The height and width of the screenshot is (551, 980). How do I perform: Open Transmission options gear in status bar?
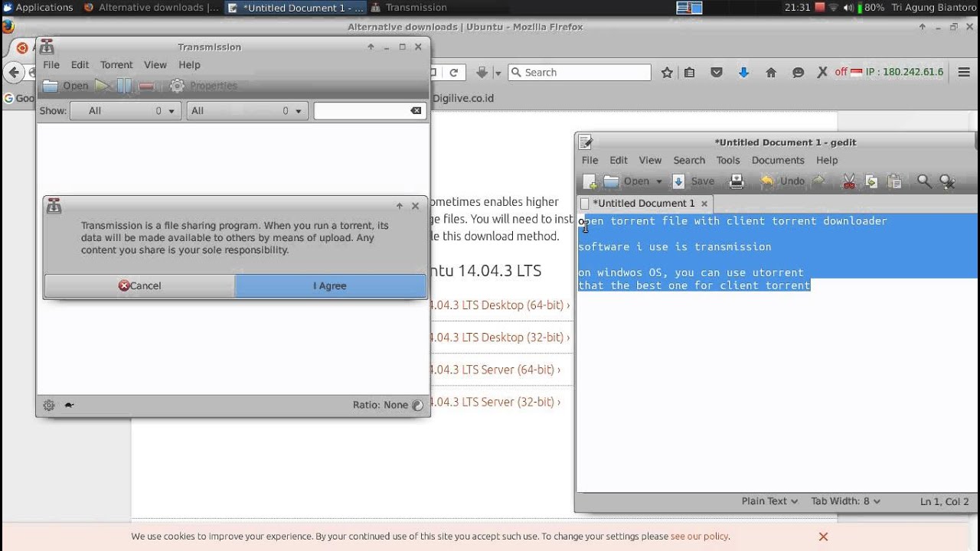[49, 406]
